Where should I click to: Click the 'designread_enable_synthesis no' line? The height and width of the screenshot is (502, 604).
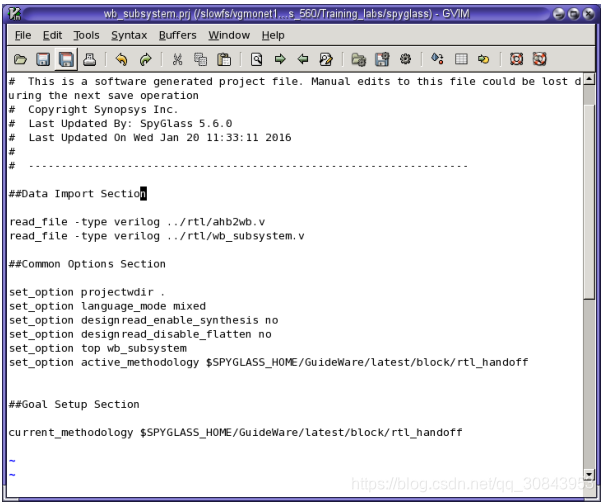click(143, 320)
